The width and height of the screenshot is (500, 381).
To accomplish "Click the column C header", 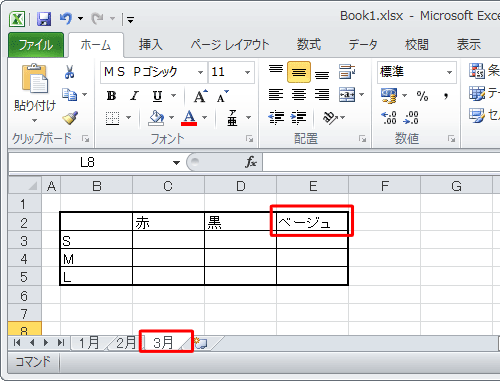I will click(x=168, y=186).
